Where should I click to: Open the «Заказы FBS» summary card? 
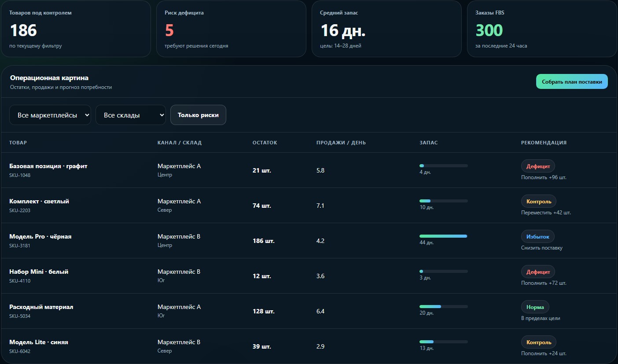pos(542,29)
